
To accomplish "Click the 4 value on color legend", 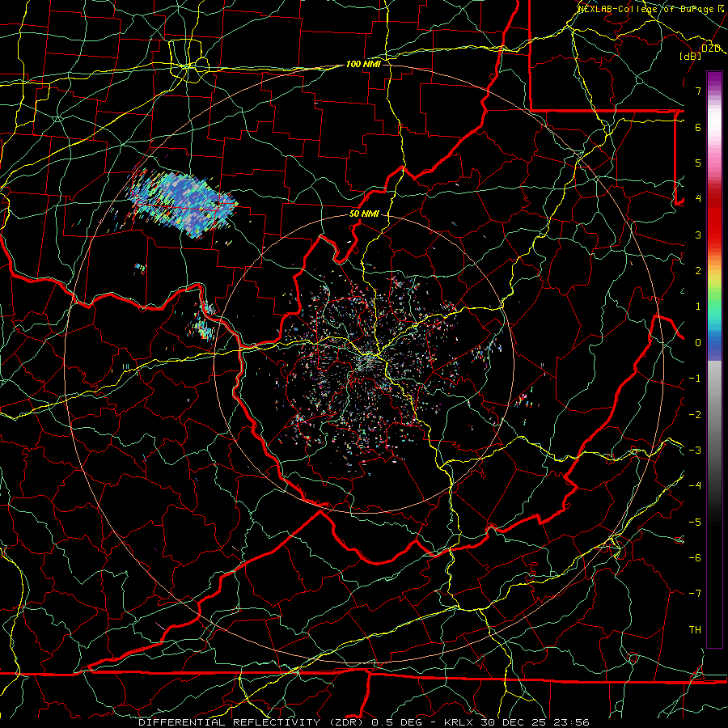I will coord(698,199).
